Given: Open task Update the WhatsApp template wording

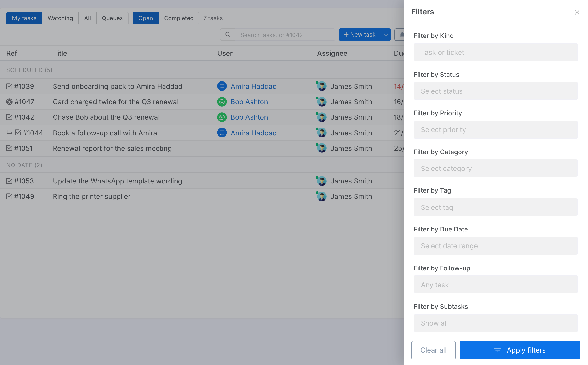Looking at the screenshot, I should click(x=117, y=181).
